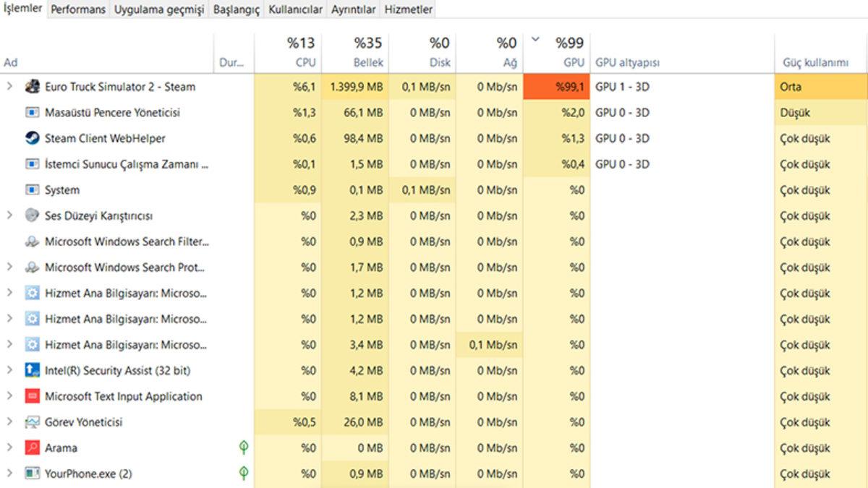Screen dimensions: 868x488
Task: Sort by the Güç kullanımı column header
Action: [814, 63]
